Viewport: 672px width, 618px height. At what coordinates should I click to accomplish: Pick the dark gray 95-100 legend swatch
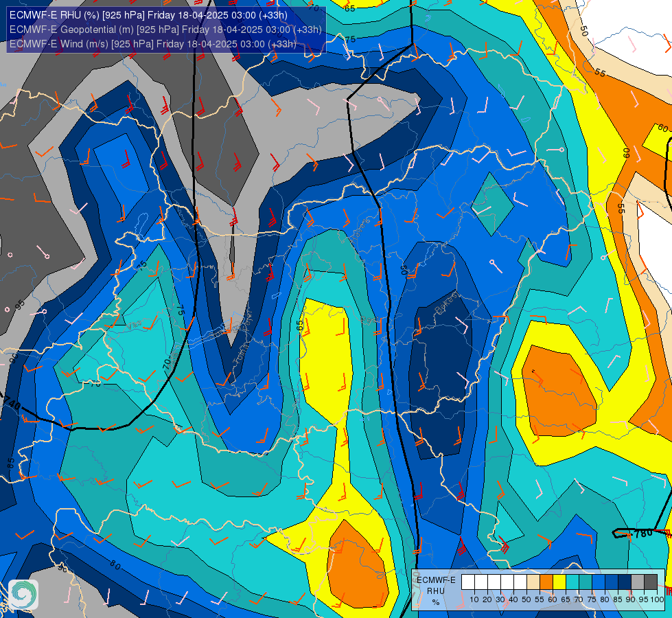click(651, 582)
